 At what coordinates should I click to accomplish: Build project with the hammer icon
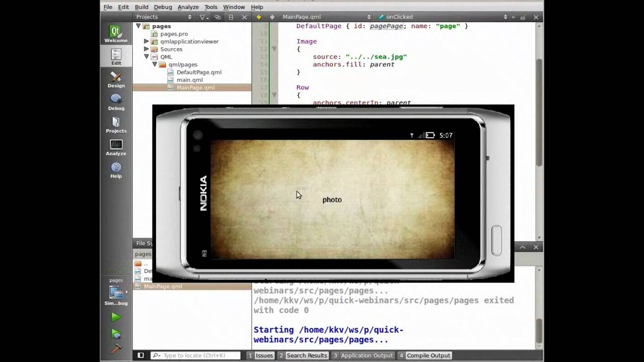(116, 348)
